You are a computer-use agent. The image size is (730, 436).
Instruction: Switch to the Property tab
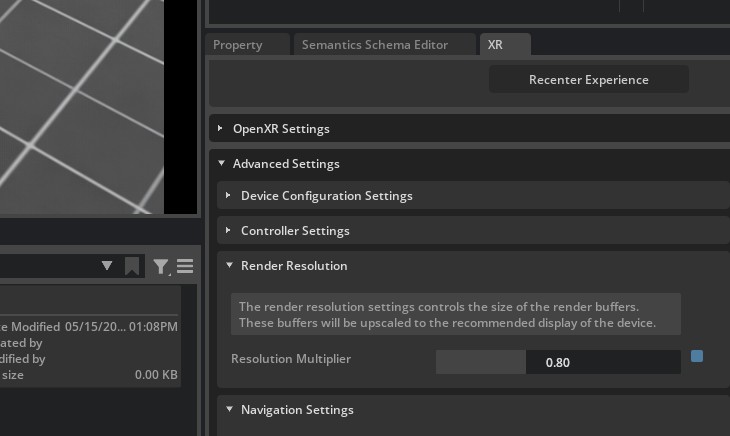coord(247,45)
